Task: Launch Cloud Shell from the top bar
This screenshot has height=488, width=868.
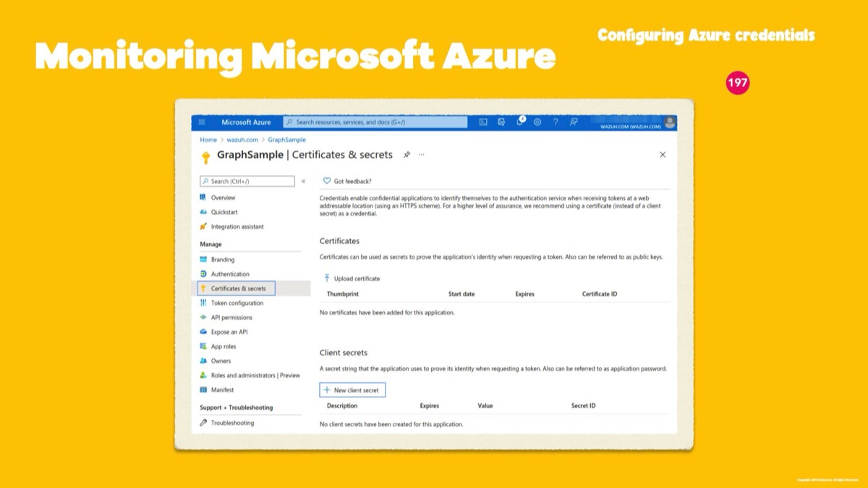Action: click(483, 122)
